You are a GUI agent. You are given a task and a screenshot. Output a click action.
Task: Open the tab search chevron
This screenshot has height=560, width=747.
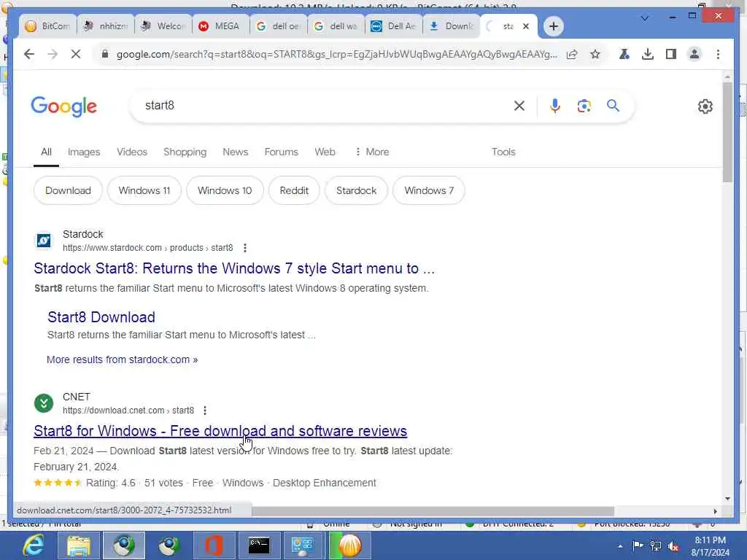645,18
